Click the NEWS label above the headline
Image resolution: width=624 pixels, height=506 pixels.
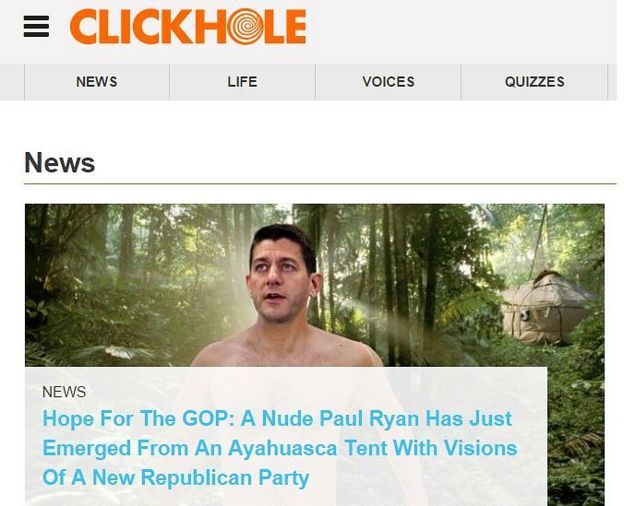64,392
